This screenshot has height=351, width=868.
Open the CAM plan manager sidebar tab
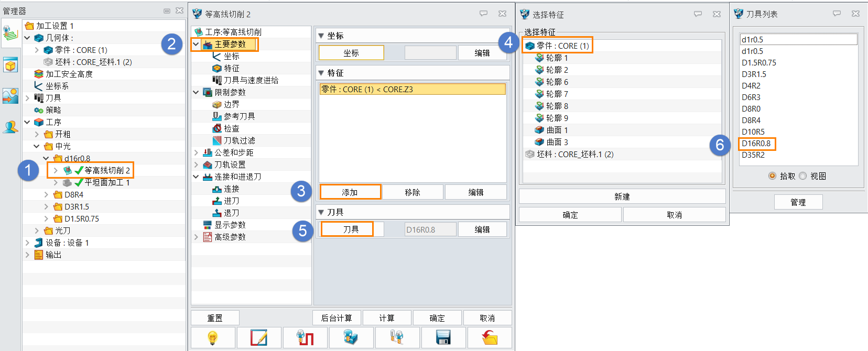(10, 34)
